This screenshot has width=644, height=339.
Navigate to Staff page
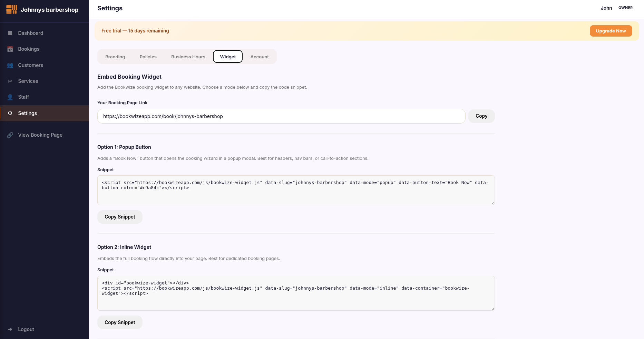(x=45, y=97)
